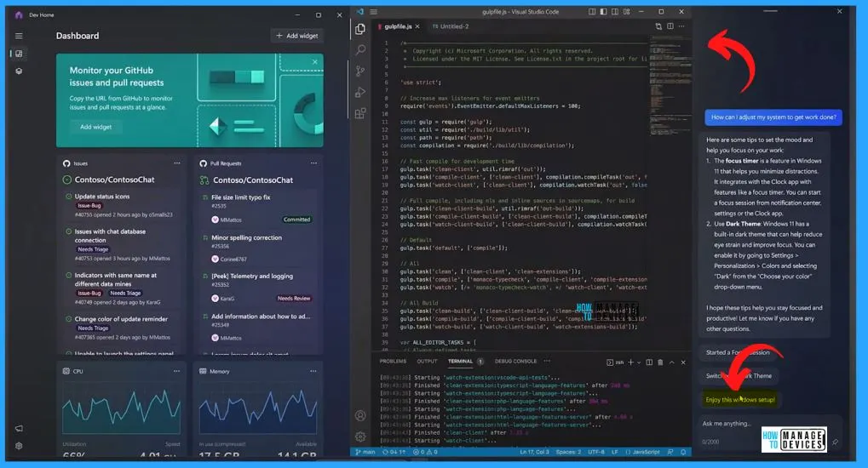Select the Dashboard icon in the Dev Home sidebar
The image size is (868, 468).
coord(19,54)
